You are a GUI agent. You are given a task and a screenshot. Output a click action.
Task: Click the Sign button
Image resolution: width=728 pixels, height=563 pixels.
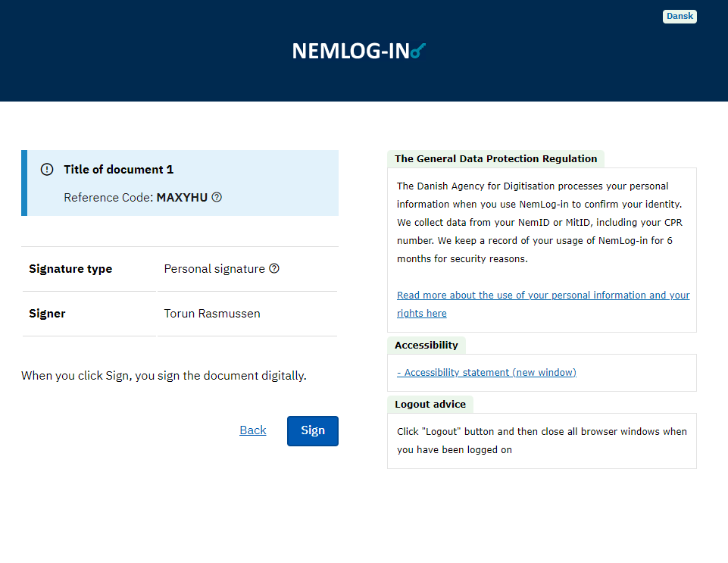click(312, 430)
